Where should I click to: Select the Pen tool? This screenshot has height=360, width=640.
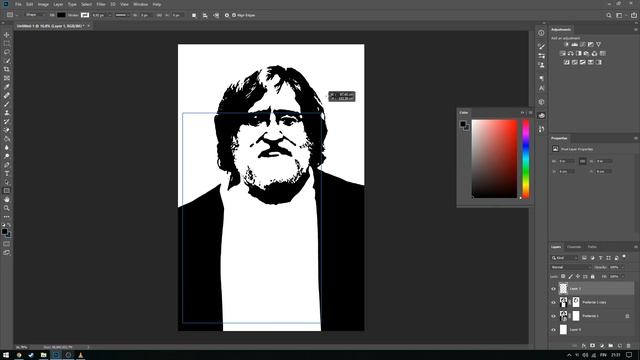click(x=7, y=165)
